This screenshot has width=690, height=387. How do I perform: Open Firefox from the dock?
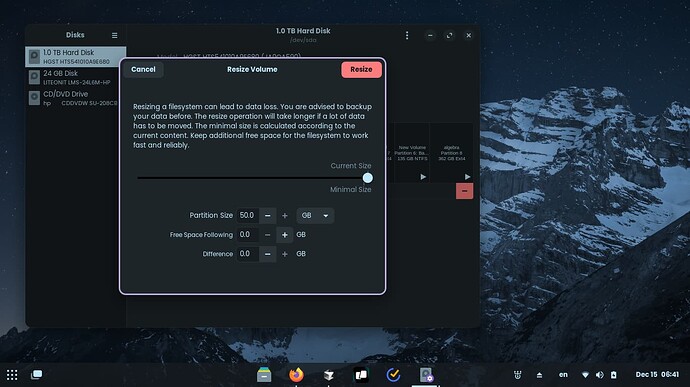coord(296,375)
